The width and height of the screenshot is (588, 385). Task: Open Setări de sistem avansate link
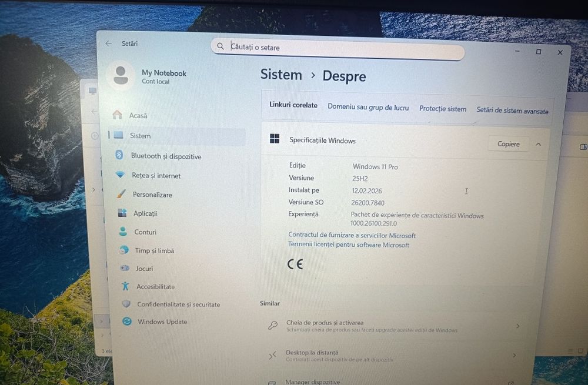[x=512, y=111]
